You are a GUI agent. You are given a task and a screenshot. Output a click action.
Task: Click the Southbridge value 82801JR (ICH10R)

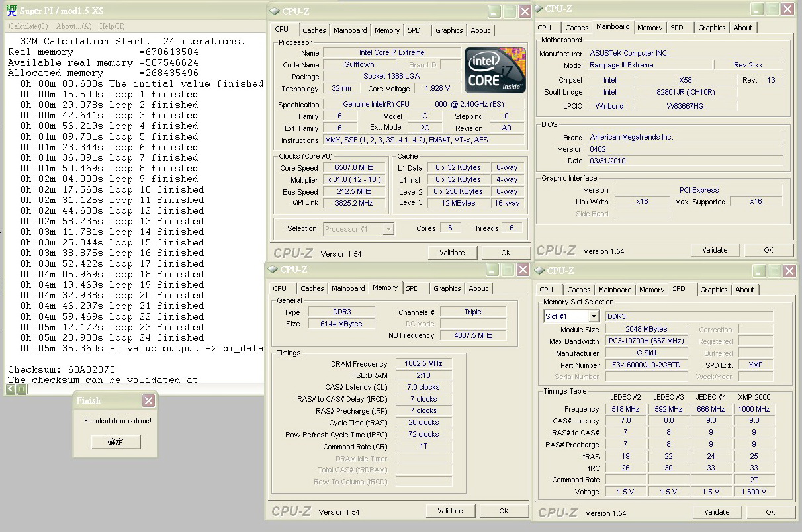[x=686, y=92]
